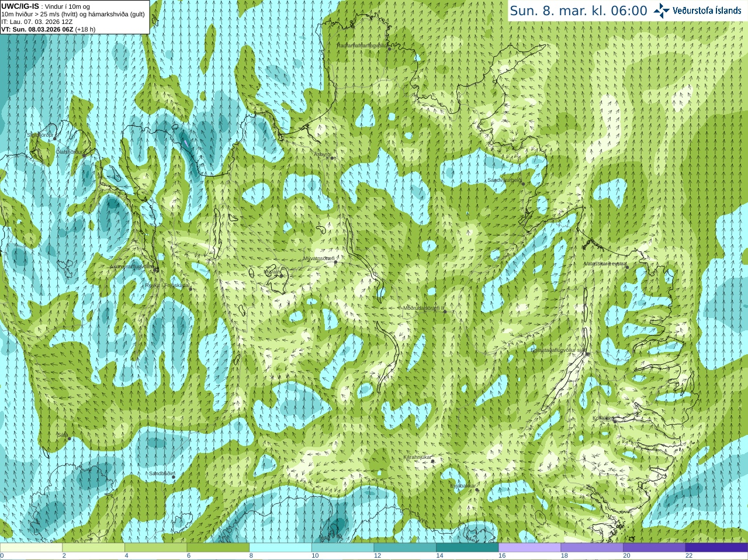Select the Sandbúðir station label
The width and height of the screenshot is (748, 560).
[x=161, y=473]
